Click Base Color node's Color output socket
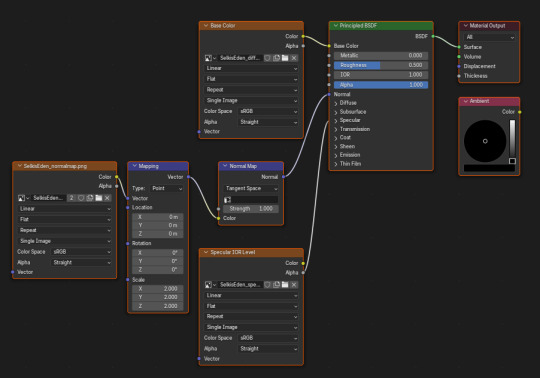Screen dimensions: 540x378 point(303,36)
